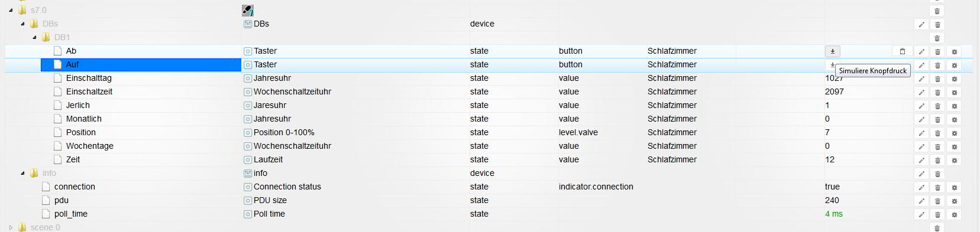Collapse the info folder

click(x=22, y=173)
